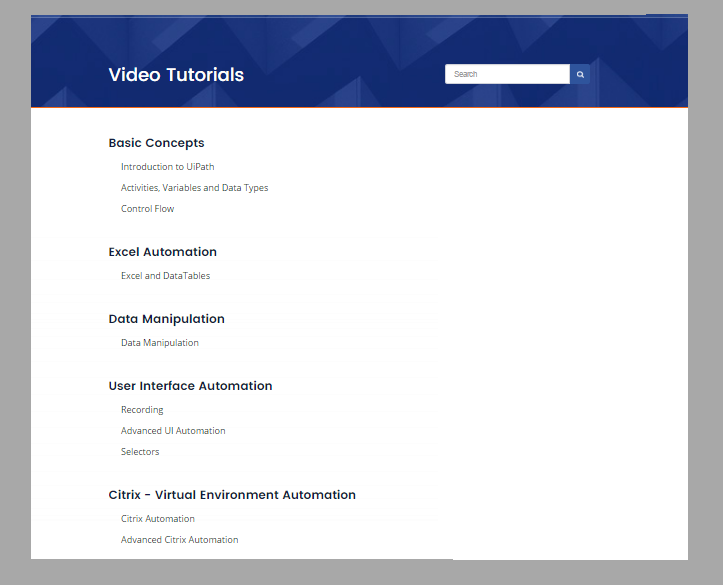
Task: Go to the Control Flow tutorial
Action: [x=147, y=209]
